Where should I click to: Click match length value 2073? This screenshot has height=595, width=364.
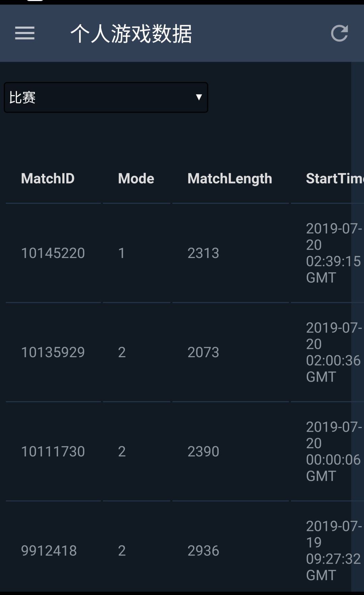pyautogui.click(x=203, y=352)
